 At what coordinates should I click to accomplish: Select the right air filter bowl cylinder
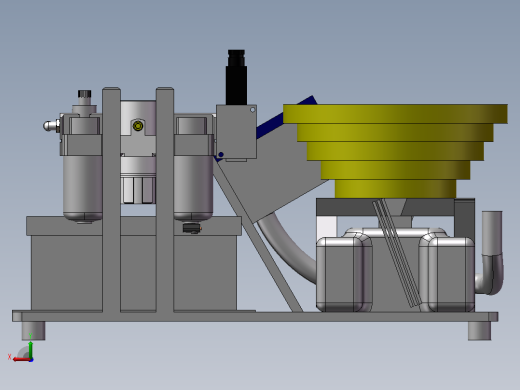coord(193,187)
